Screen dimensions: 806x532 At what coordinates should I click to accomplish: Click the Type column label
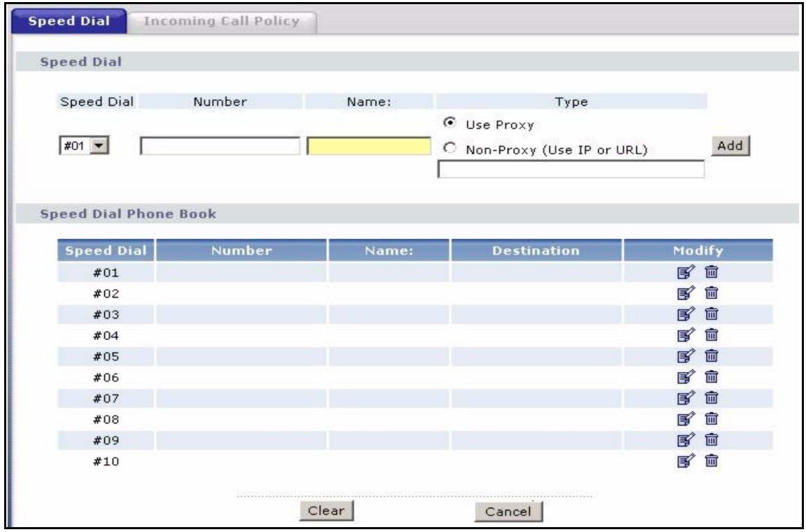click(x=570, y=102)
